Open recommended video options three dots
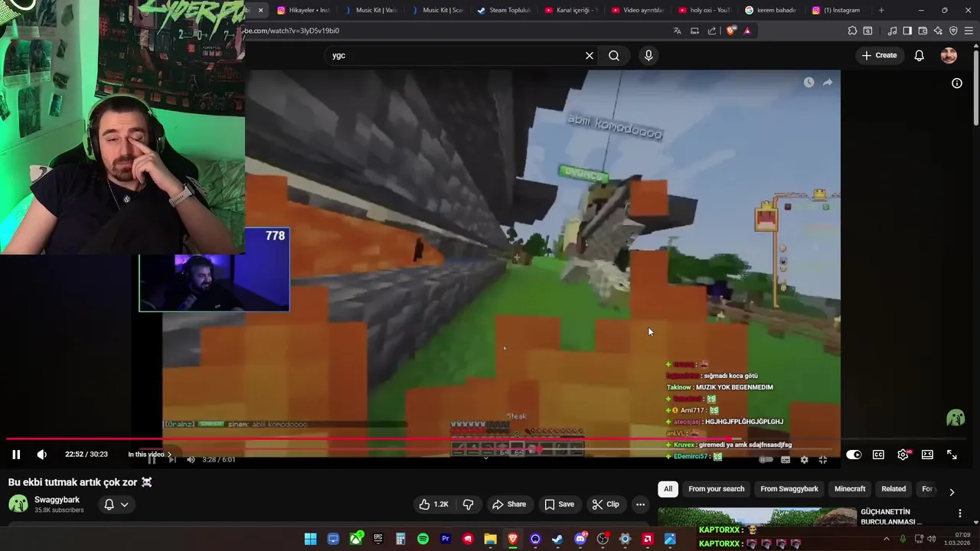 (x=959, y=514)
